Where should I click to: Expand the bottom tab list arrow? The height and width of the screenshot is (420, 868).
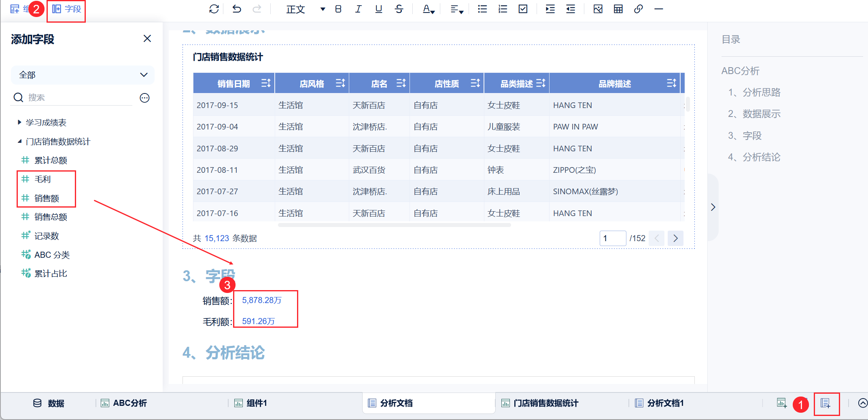(863, 403)
